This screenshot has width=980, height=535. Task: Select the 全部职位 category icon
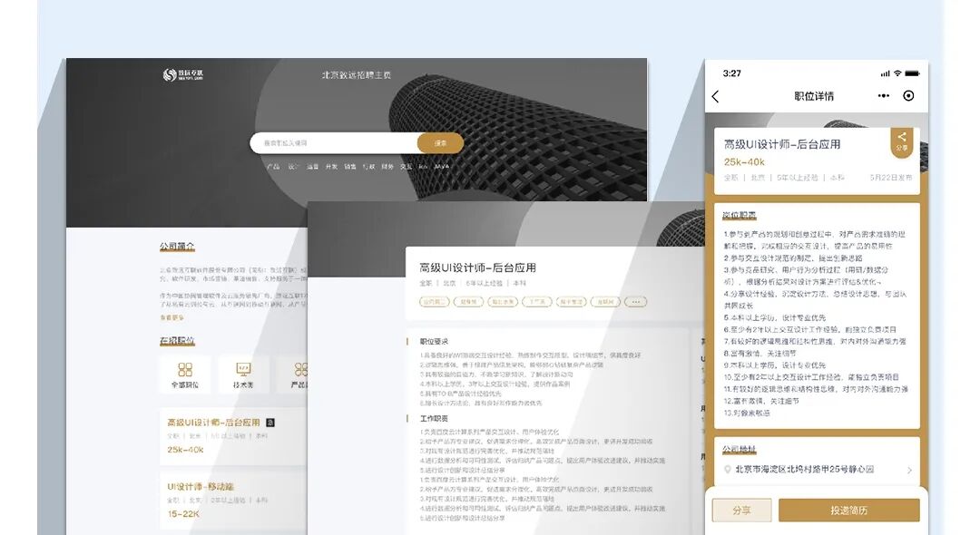[x=185, y=374]
